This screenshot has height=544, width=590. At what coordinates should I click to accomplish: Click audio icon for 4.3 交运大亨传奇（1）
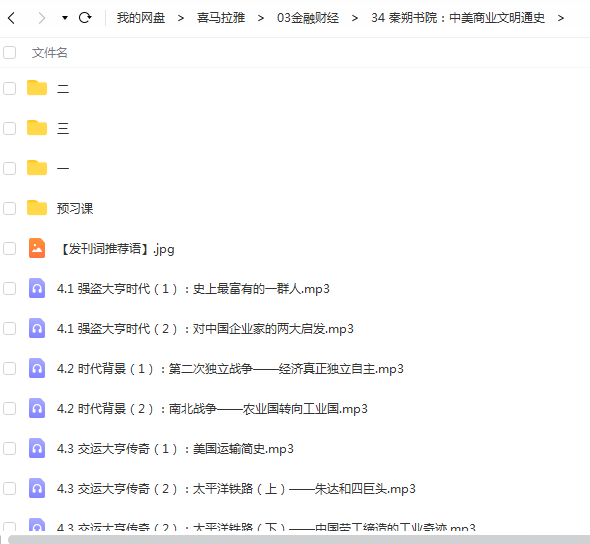[x=37, y=448]
